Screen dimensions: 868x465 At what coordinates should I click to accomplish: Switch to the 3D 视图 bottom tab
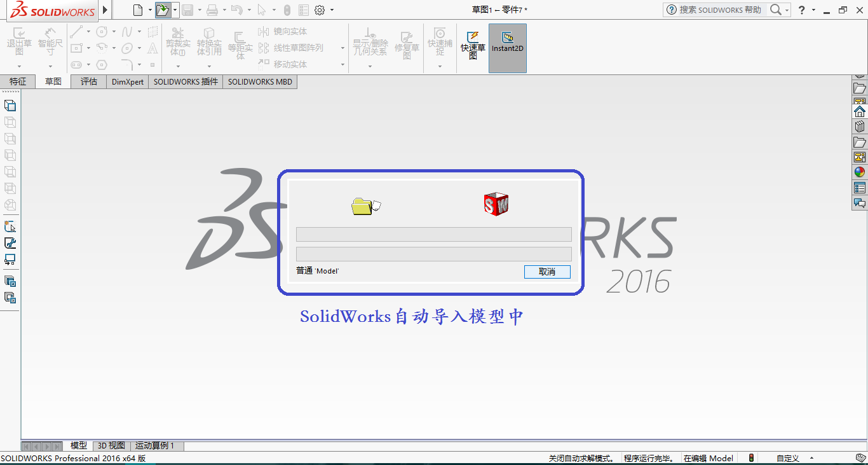(112, 446)
